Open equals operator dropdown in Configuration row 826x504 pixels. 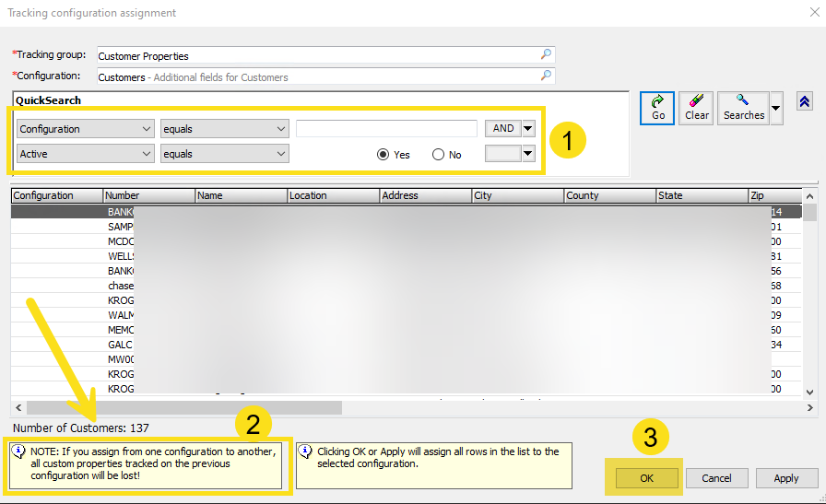225,129
